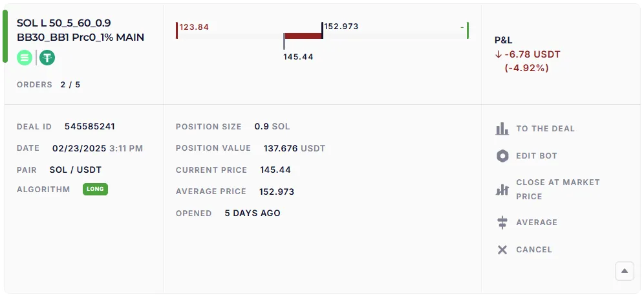644x297 pixels.
Task: Collapse the deal details with the arrow
Action: (x=624, y=271)
